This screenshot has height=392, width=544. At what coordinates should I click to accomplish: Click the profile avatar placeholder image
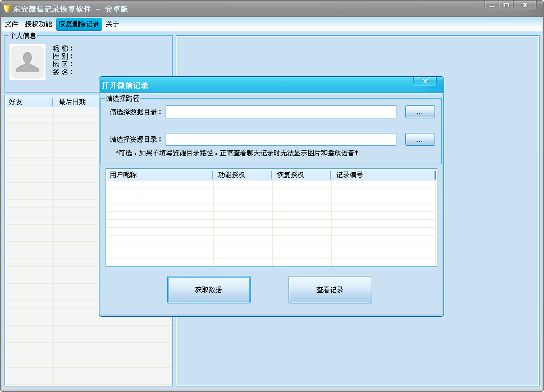click(28, 62)
